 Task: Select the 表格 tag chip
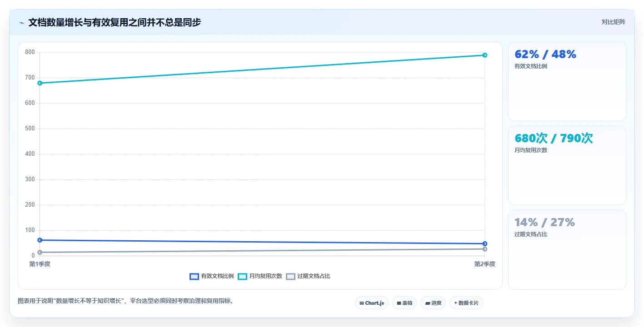pyautogui.click(x=404, y=303)
